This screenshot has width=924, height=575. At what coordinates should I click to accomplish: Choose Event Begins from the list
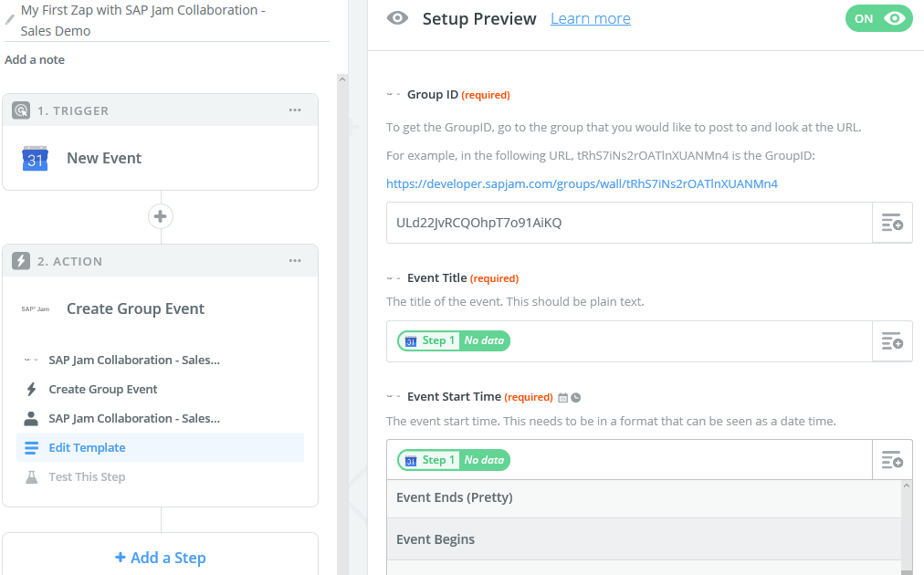[644, 539]
